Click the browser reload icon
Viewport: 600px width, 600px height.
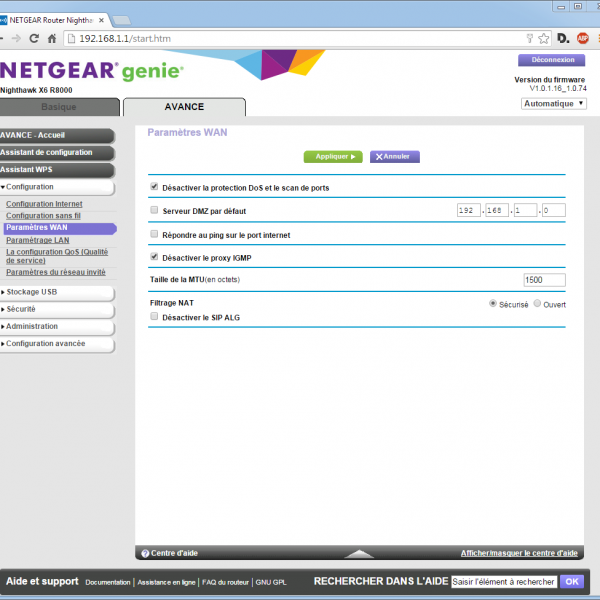pos(33,38)
